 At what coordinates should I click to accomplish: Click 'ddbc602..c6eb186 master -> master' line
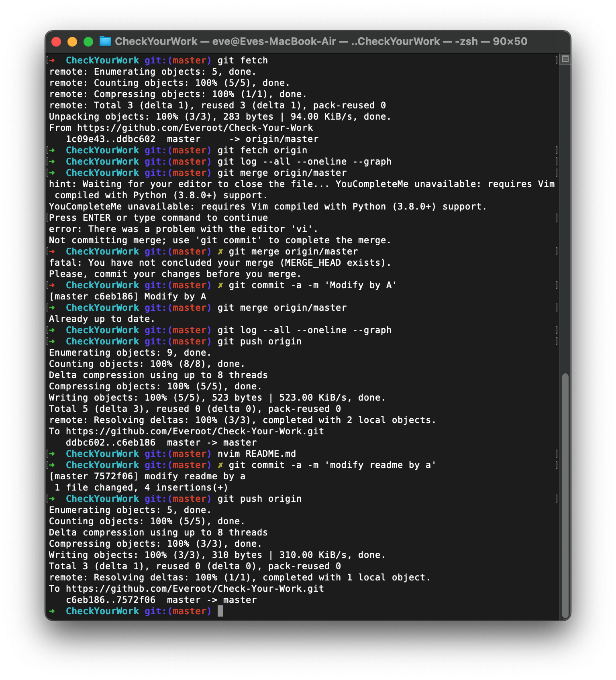pyautogui.click(x=161, y=442)
